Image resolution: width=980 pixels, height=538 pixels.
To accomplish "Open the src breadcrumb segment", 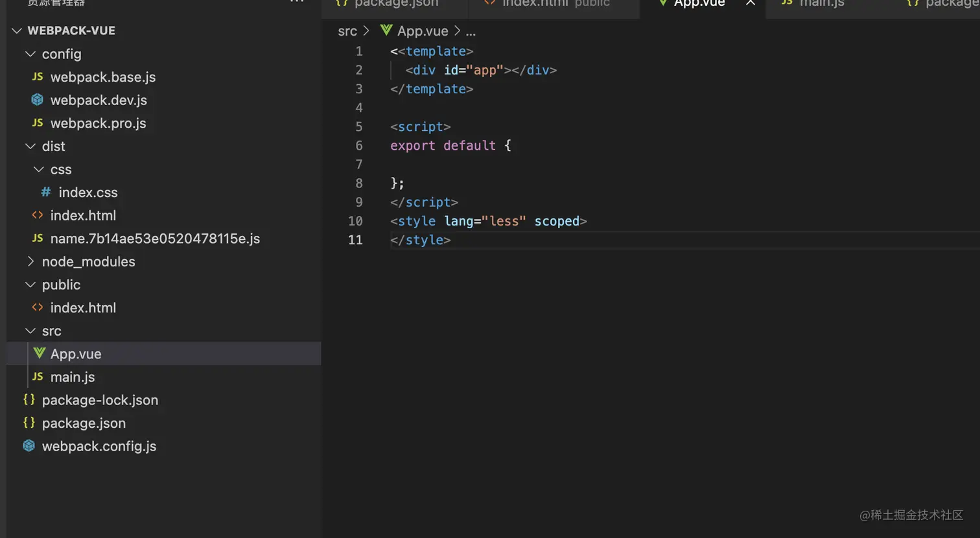I will [347, 30].
